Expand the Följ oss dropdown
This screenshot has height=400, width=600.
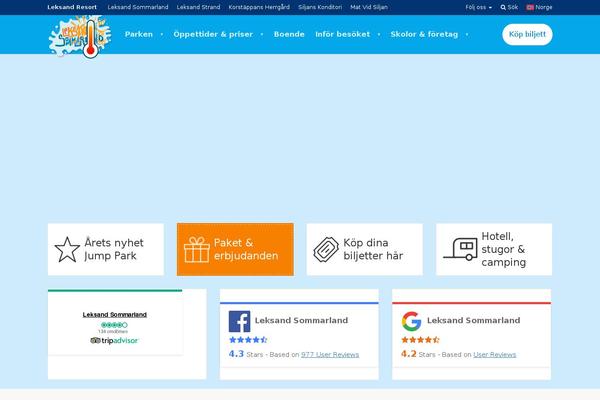[x=478, y=7]
